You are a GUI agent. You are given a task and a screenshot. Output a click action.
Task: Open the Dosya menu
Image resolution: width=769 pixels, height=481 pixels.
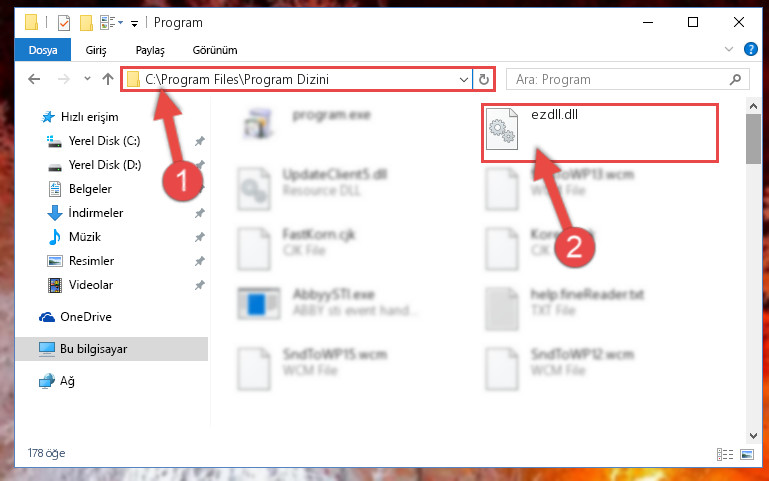[x=43, y=50]
